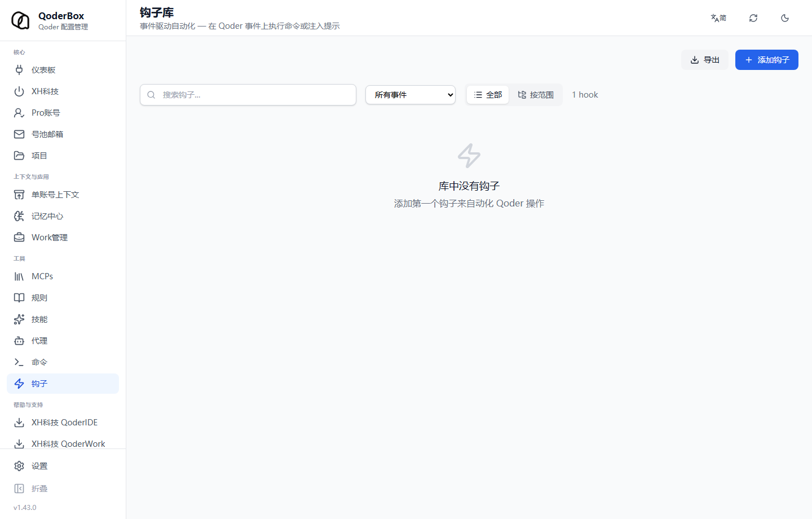Click the 代理 robot icon
812x519 pixels.
tap(19, 341)
